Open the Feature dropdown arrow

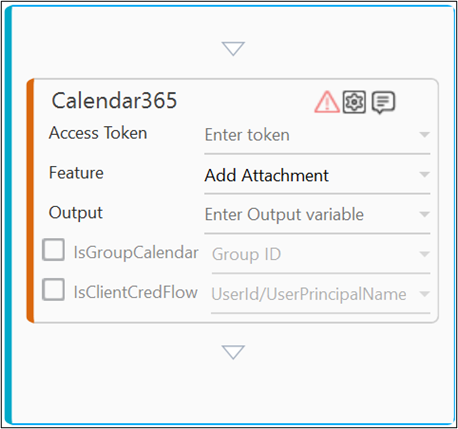pyautogui.click(x=424, y=174)
